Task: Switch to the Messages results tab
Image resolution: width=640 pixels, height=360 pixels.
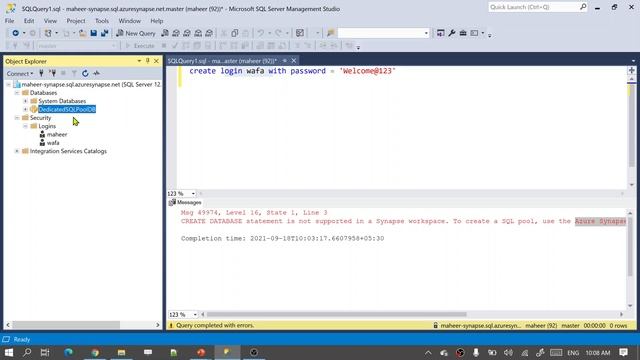Action: (185, 202)
